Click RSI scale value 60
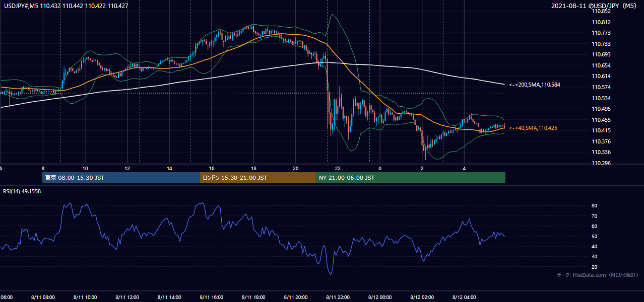 pyautogui.click(x=595, y=226)
